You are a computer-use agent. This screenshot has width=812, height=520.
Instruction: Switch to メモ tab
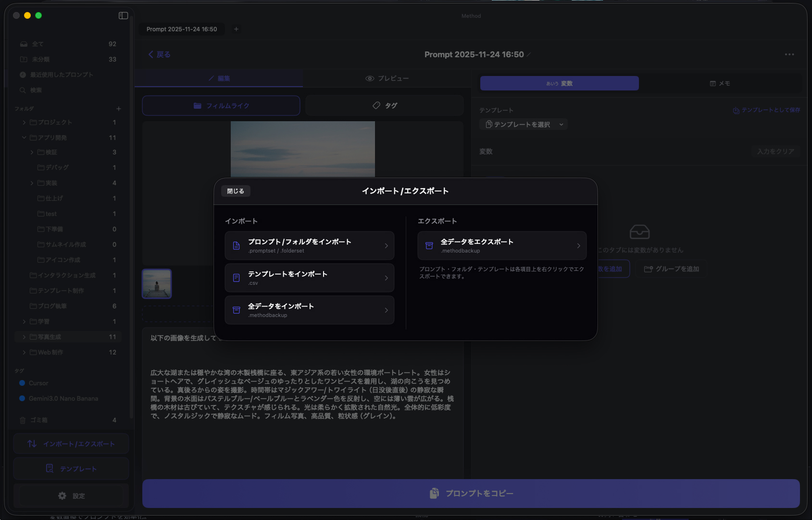point(720,83)
